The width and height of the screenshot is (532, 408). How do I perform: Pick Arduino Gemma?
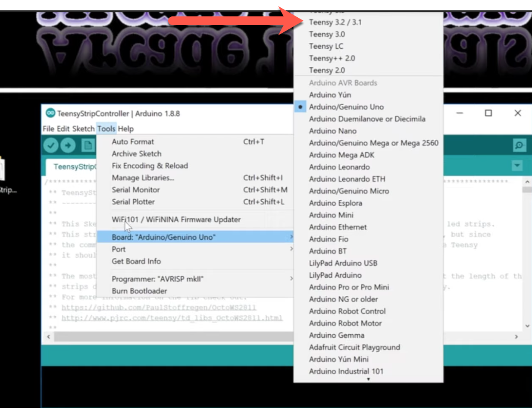(369, 336)
